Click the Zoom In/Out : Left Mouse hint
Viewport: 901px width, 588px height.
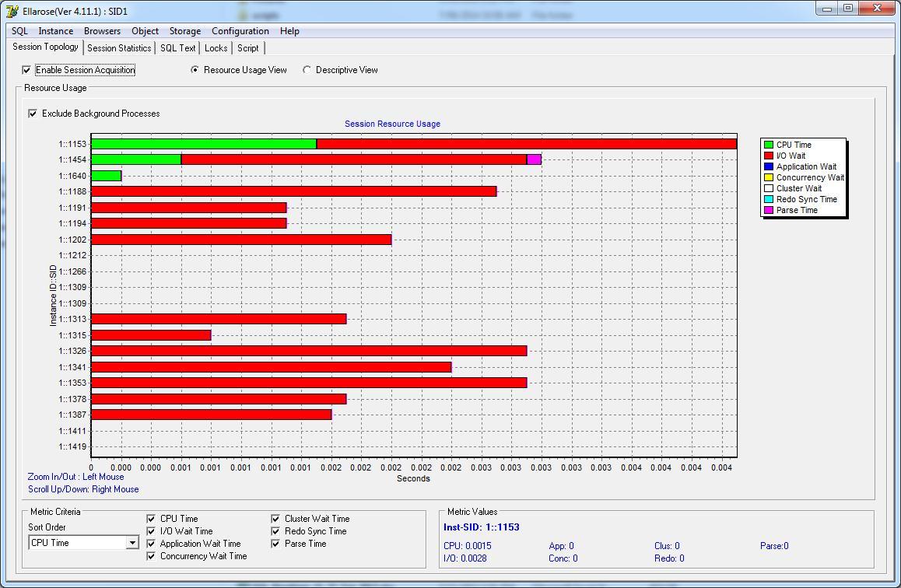(x=75, y=477)
